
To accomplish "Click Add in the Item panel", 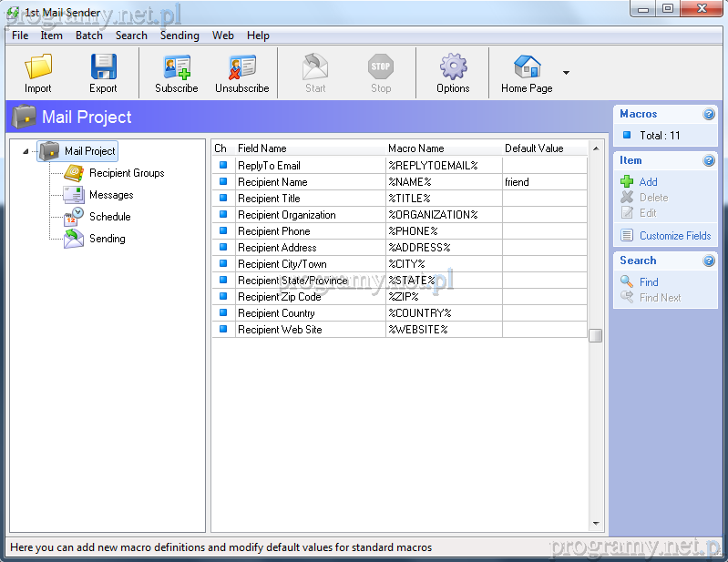I will coord(648,182).
